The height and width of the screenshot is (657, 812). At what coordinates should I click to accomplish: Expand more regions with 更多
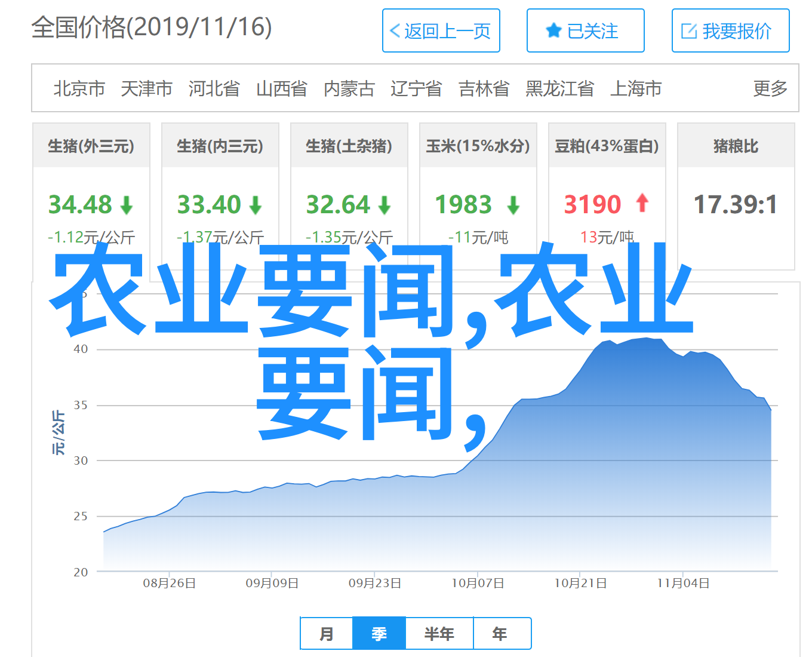770,88
